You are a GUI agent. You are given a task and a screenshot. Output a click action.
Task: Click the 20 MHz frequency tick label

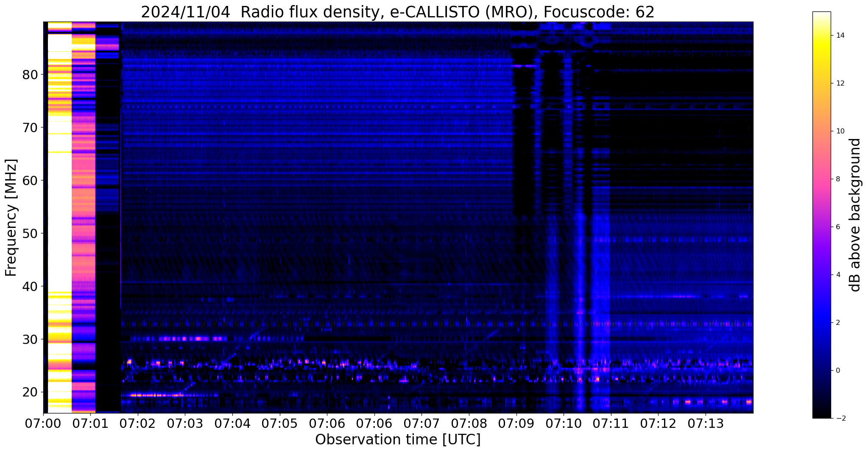30,392
